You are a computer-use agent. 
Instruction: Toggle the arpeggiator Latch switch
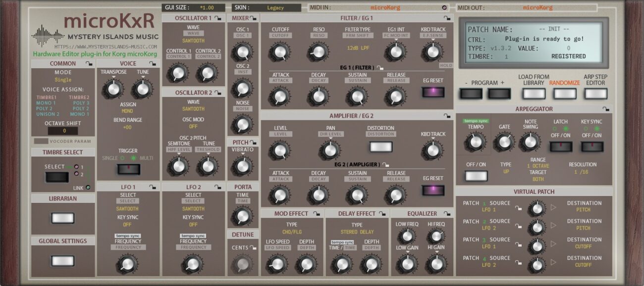pyautogui.click(x=561, y=146)
